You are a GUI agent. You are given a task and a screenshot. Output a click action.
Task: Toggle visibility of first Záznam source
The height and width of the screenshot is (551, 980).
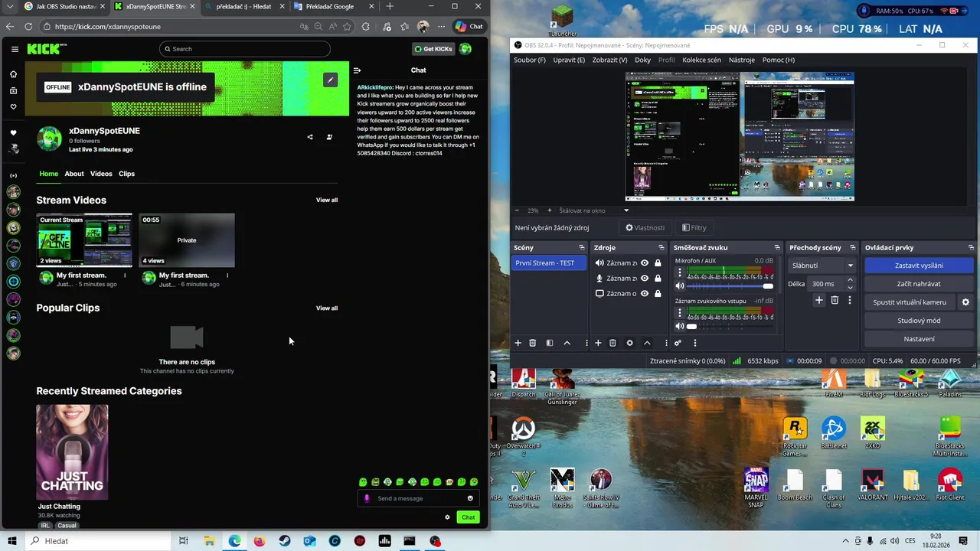(x=645, y=263)
